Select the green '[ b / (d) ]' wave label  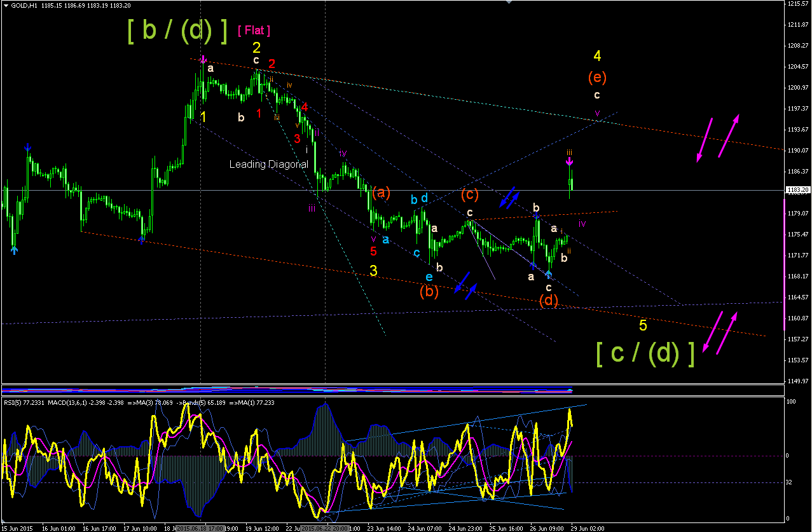177,31
